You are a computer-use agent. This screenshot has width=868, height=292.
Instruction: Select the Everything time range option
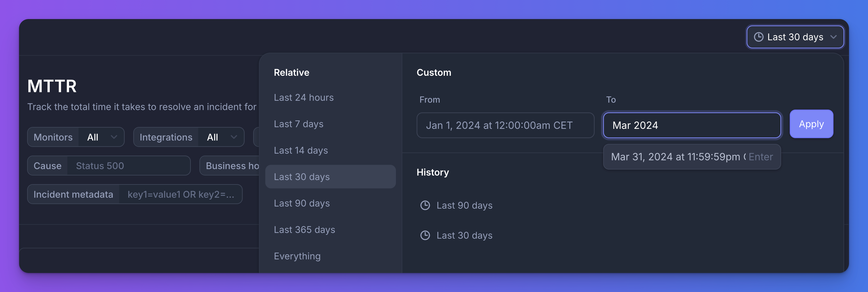tap(297, 256)
